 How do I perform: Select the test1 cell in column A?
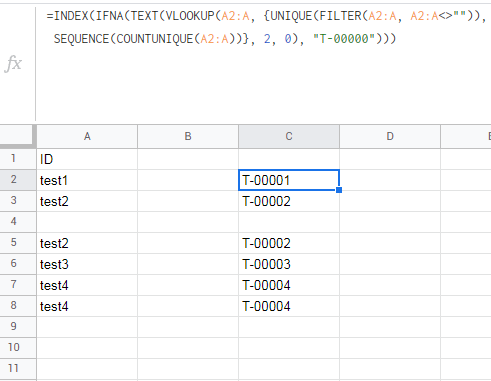click(87, 180)
